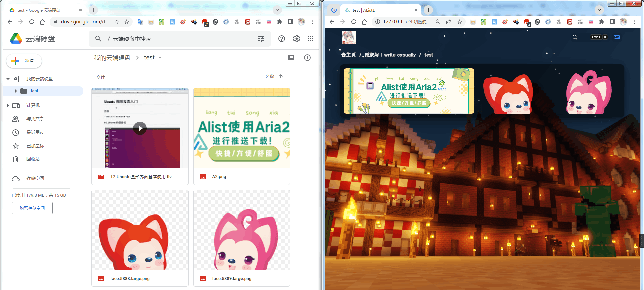The height and width of the screenshot is (290, 644).
Task: Reverse the name sort direction arrow
Action: pos(281,76)
